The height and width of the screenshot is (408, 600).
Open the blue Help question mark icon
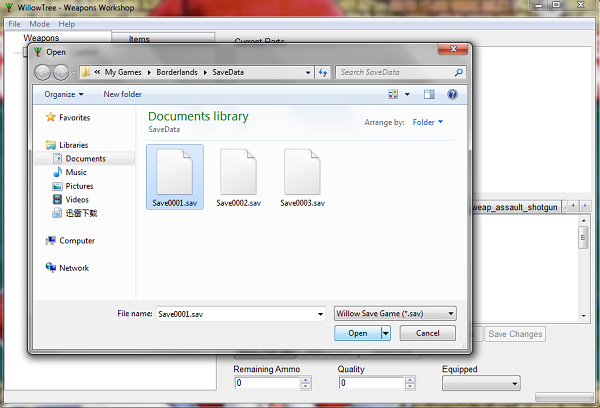pos(452,94)
